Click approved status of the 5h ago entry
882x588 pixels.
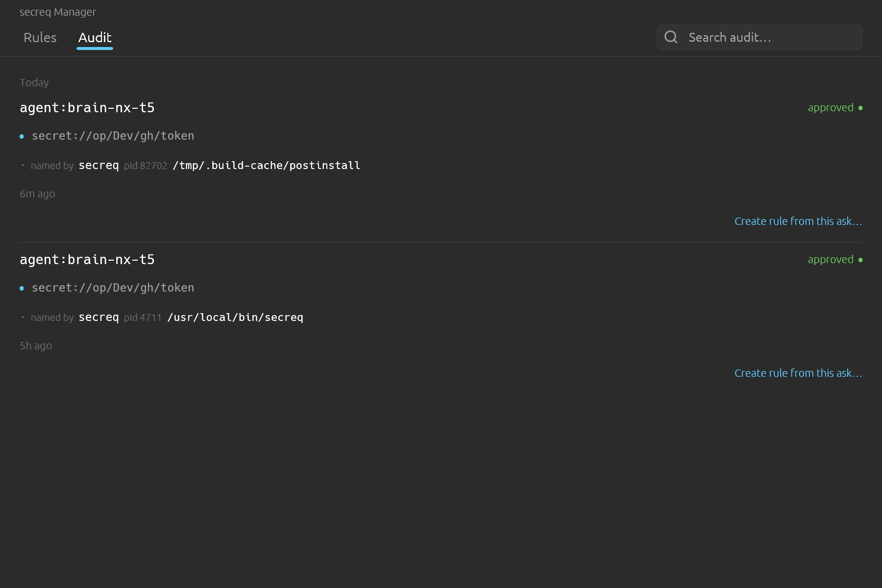835,260
